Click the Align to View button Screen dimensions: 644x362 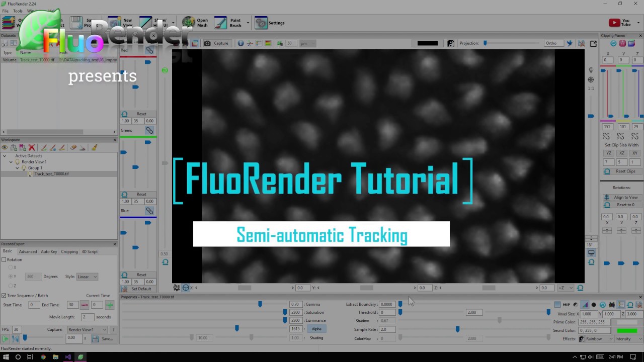[x=621, y=198]
